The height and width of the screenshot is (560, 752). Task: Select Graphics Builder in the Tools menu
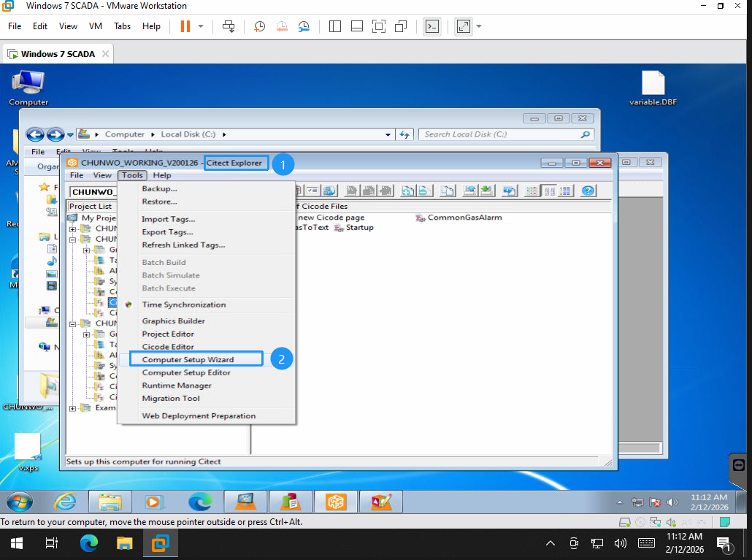click(173, 321)
